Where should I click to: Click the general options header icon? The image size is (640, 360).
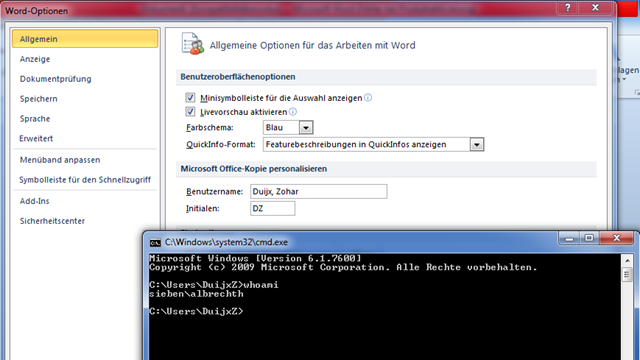(x=193, y=44)
